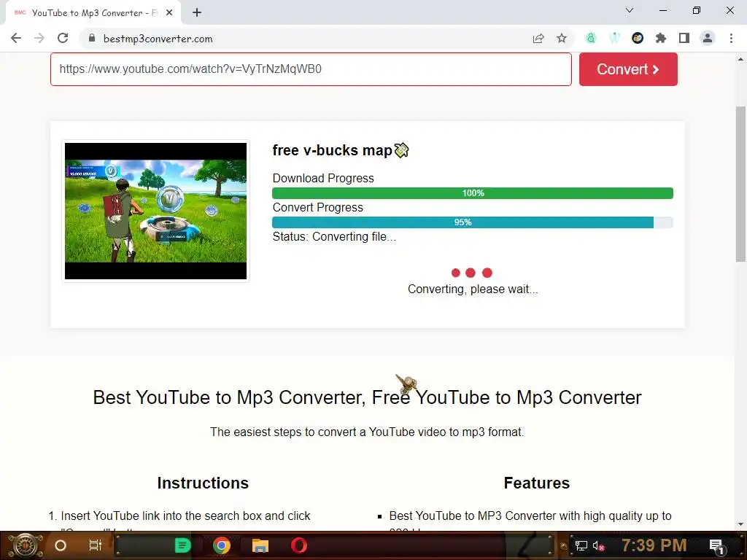747x560 pixels.
Task: Click the 'Best YouTube to Mp3 Converter' headline
Action: pyautogui.click(x=368, y=397)
